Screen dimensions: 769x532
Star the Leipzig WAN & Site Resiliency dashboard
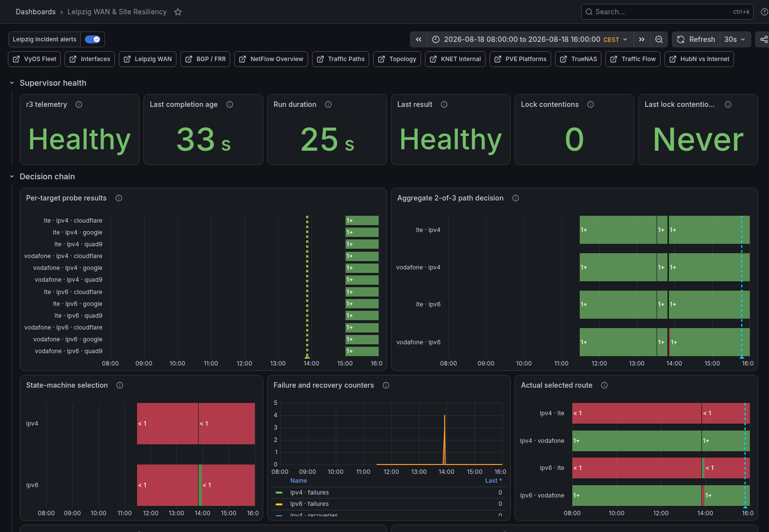pos(178,12)
